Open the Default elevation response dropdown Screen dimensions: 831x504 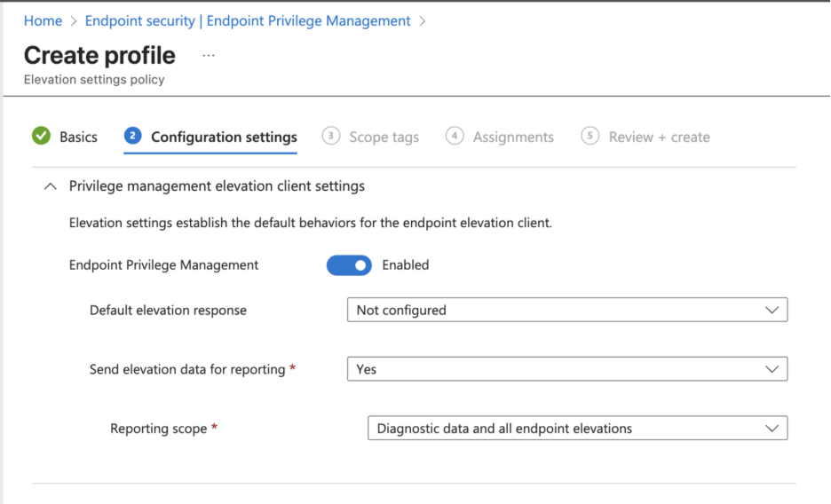pyautogui.click(x=566, y=310)
